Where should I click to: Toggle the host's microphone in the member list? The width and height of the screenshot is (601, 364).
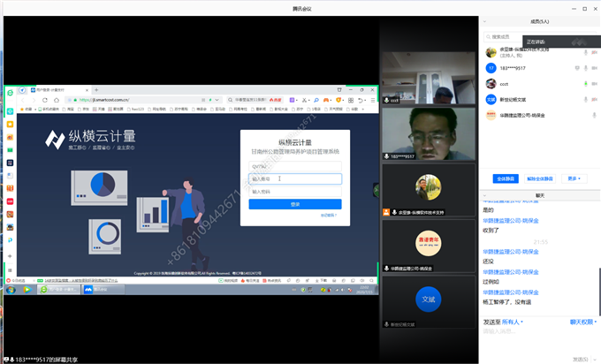point(586,52)
